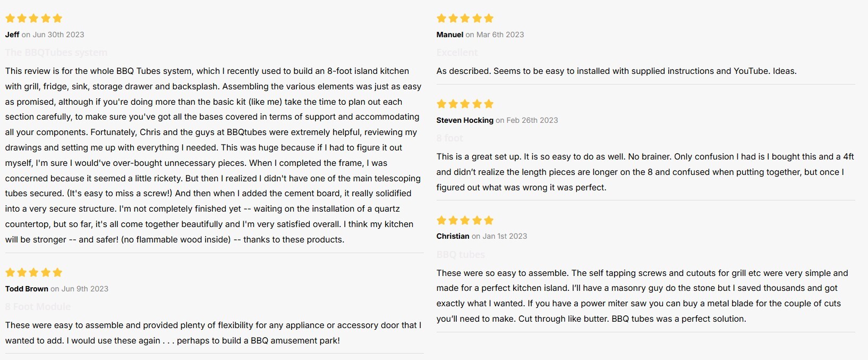Screen dimensions: 868x360
Task: Click the last star in Todd Brown's rating
Action: [57, 273]
